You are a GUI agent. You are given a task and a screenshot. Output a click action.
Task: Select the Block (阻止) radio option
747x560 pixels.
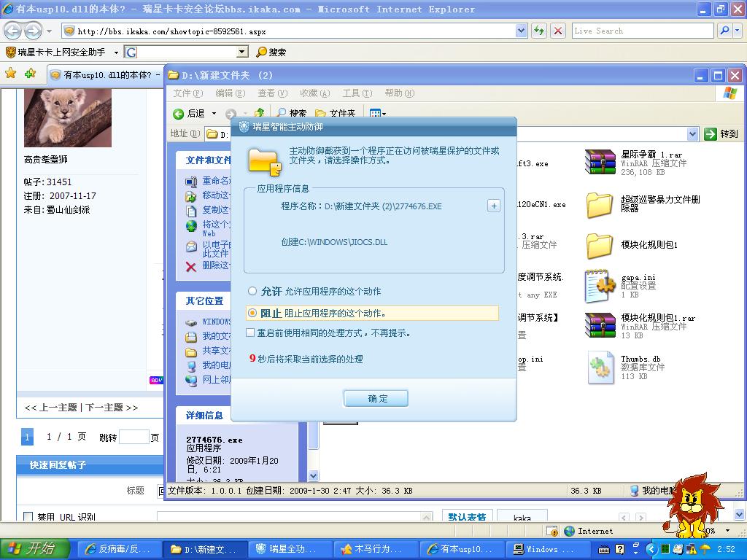click(252, 313)
